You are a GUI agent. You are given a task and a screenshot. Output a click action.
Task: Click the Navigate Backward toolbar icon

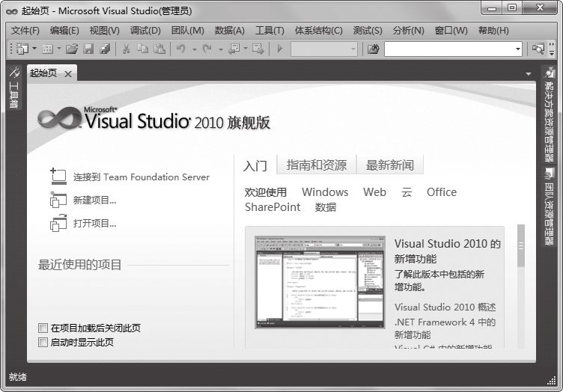click(234, 49)
